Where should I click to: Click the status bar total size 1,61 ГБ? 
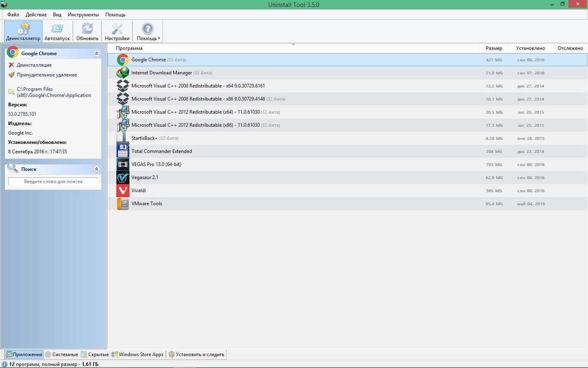[x=90, y=364]
